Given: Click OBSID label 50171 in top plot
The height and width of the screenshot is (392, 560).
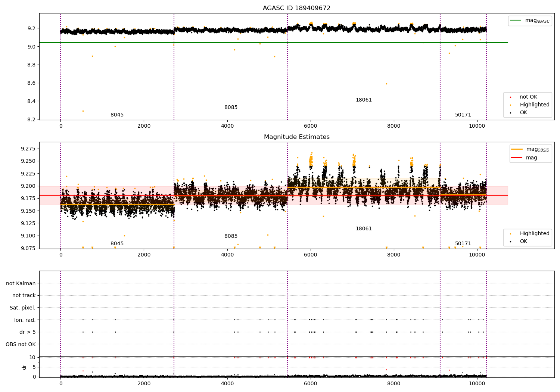Looking at the screenshot, I should (463, 115).
